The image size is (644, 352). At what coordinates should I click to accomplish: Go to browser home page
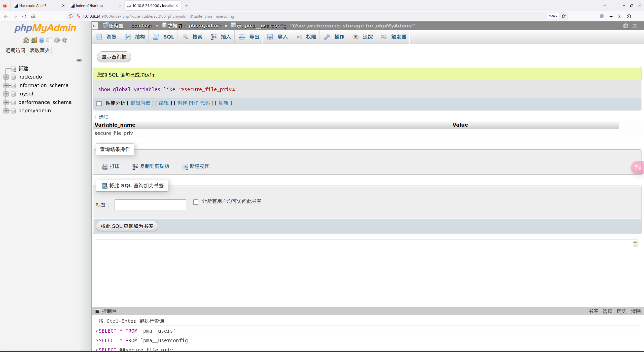point(33,16)
